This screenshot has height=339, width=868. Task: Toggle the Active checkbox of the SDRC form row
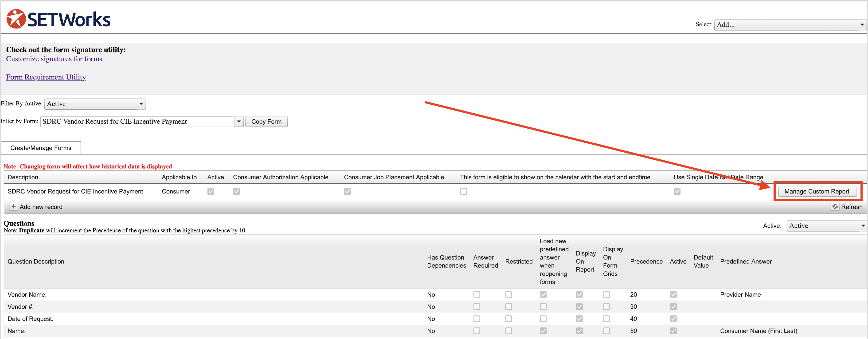(x=211, y=191)
